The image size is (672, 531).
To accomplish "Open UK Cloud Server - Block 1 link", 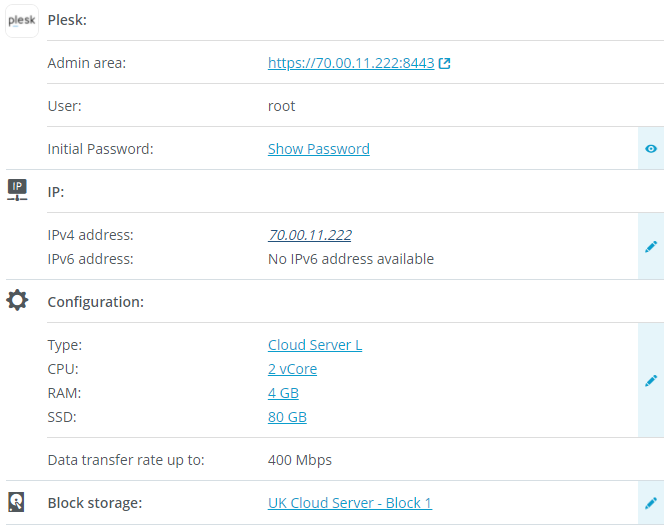I will [349, 503].
